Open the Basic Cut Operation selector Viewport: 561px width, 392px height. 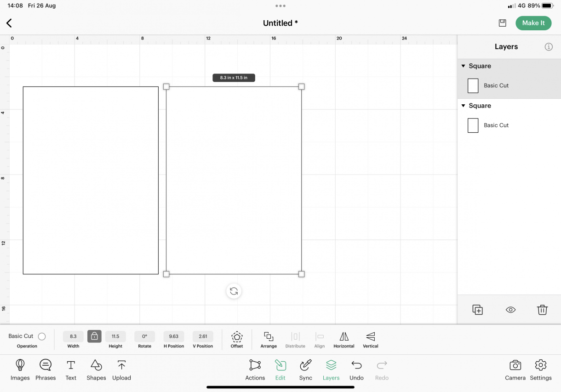(x=27, y=341)
